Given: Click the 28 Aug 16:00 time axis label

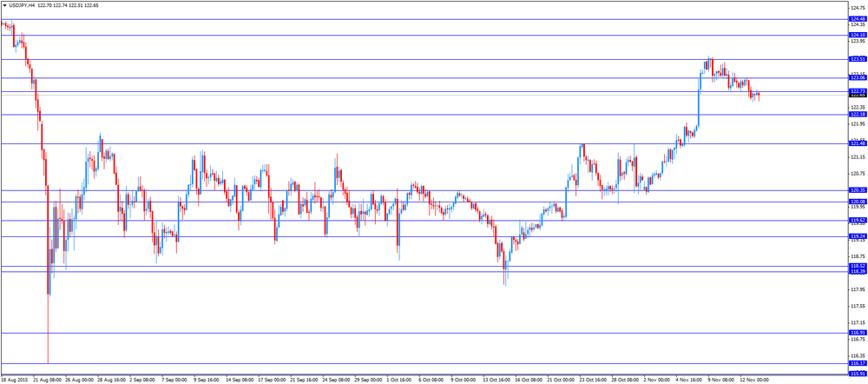Looking at the screenshot, I should tap(111, 381).
